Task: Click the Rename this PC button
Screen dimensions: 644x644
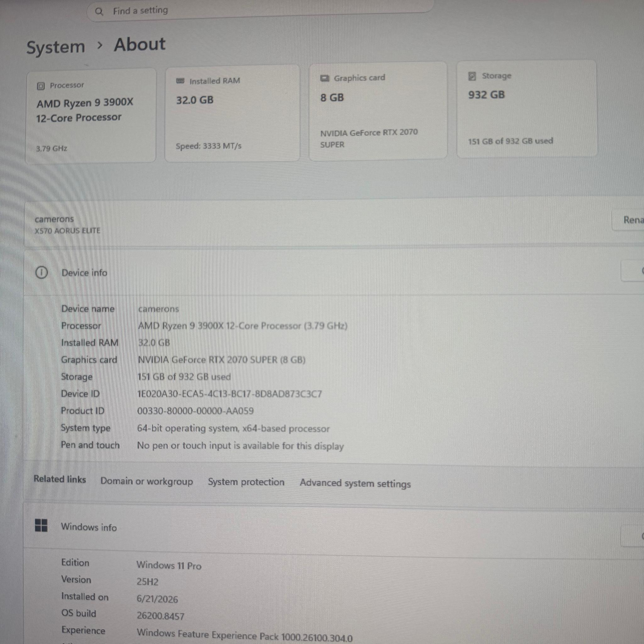Action: tap(628, 220)
